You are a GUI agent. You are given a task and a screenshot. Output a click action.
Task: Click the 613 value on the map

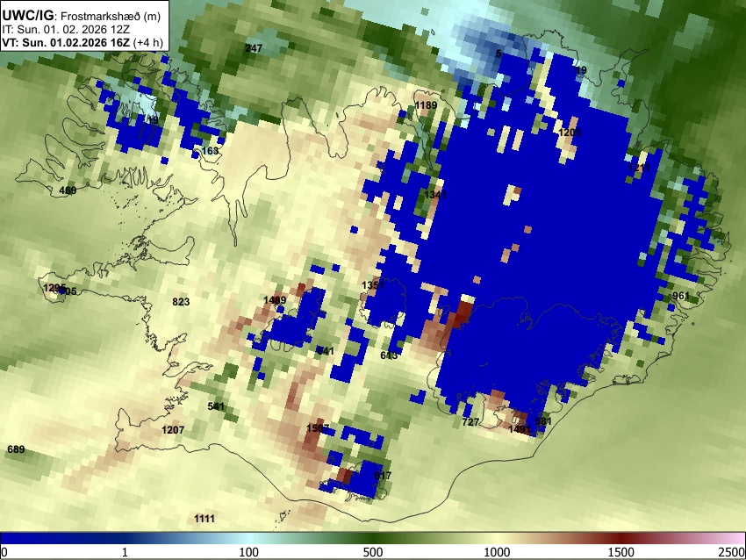(x=389, y=355)
